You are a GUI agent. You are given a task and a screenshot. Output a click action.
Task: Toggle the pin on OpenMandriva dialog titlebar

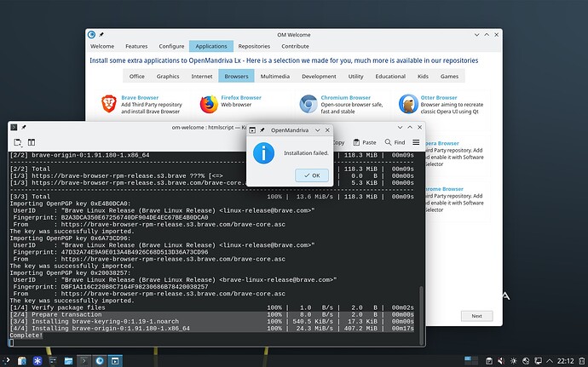click(262, 130)
